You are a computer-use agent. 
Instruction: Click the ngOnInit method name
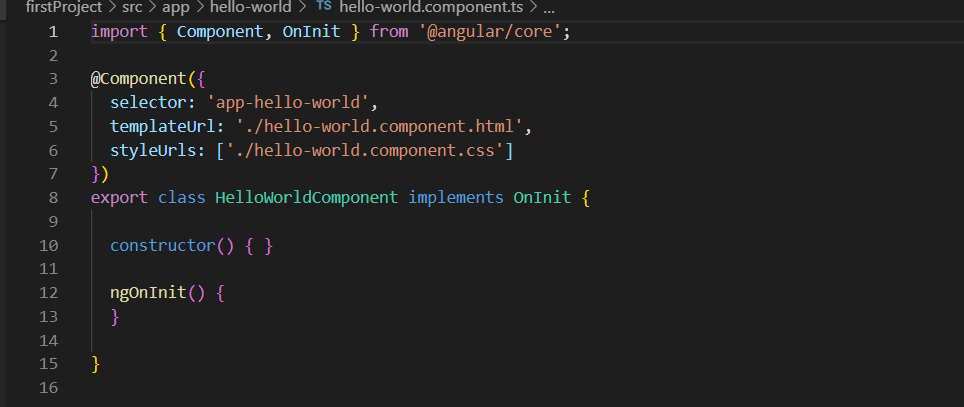coord(148,293)
